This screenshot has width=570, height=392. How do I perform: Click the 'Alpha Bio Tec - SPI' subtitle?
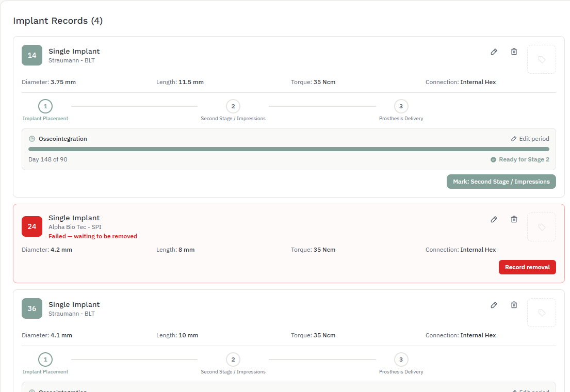click(75, 227)
